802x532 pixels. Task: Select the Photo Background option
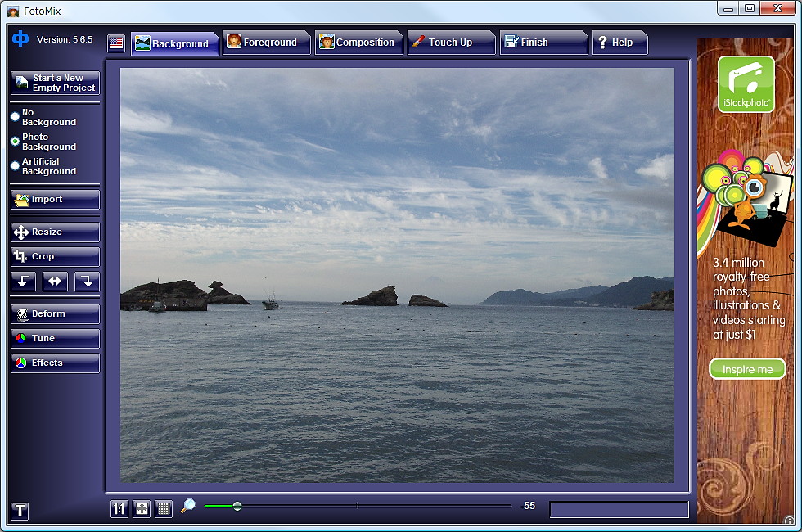pos(44,142)
